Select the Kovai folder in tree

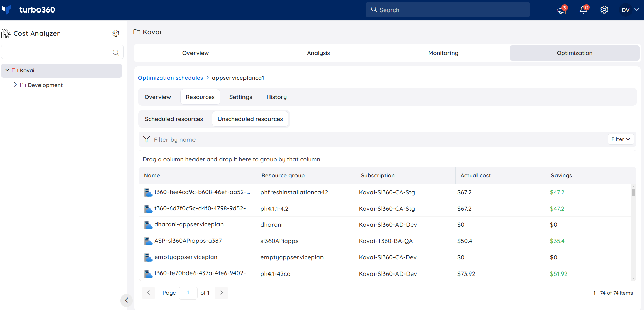click(x=61, y=70)
